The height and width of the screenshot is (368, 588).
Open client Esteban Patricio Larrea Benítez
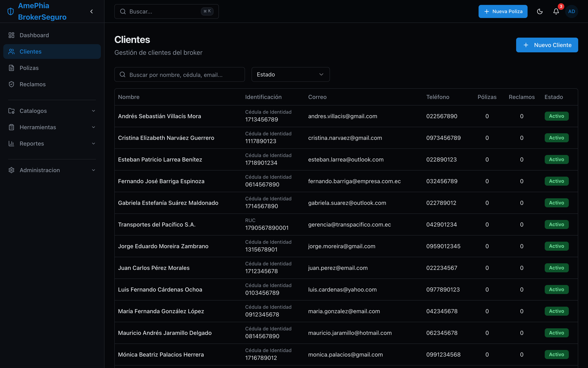pos(160,159)
